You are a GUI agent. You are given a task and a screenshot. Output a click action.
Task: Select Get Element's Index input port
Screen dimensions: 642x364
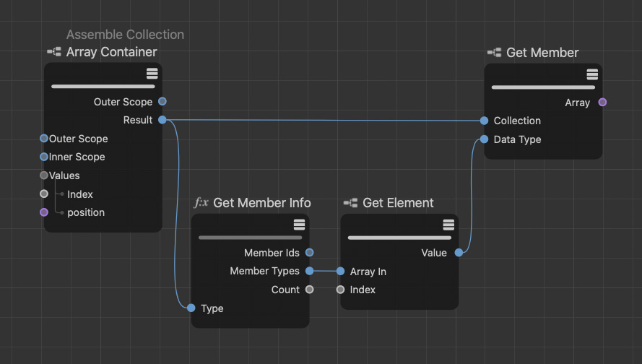[340, 290]
